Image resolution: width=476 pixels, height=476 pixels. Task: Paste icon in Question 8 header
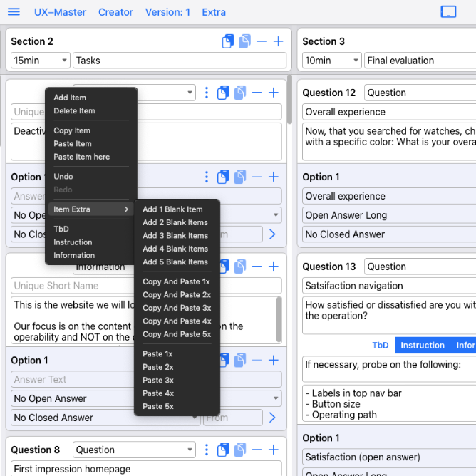pyautogui.click(x=240, y=450)
